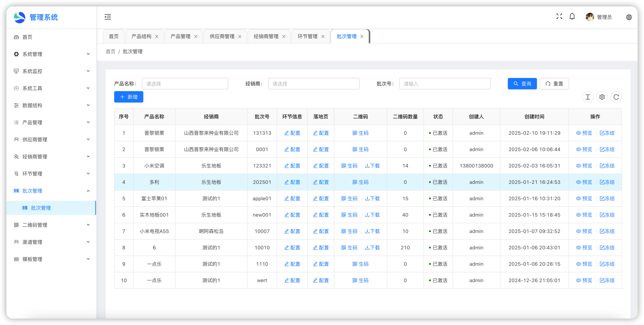Close the 产品结构 tab

(157, 37)
